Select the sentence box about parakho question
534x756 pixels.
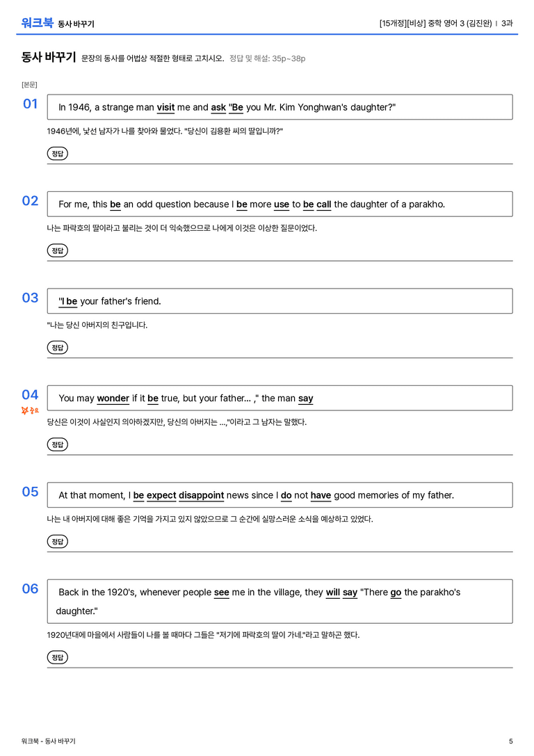pos(280,204)
